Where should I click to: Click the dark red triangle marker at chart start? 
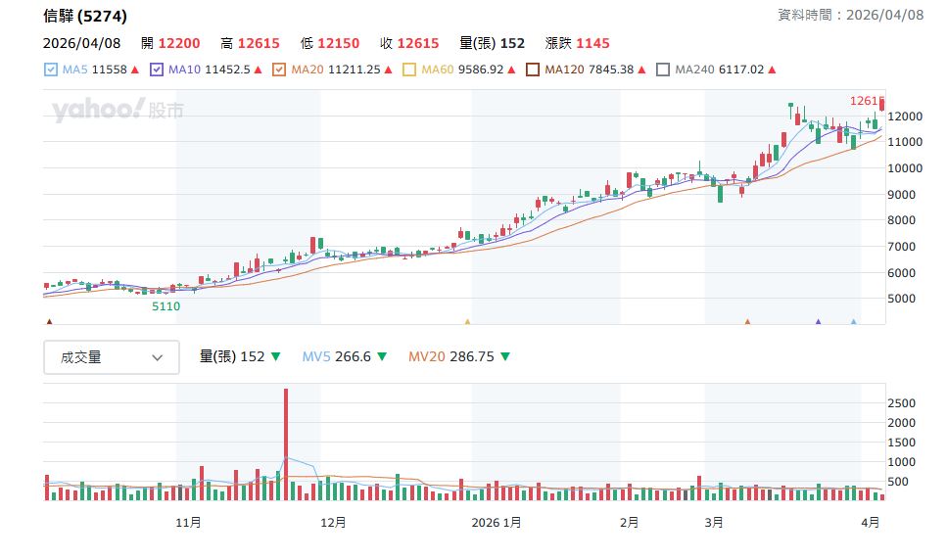point(49,321)
